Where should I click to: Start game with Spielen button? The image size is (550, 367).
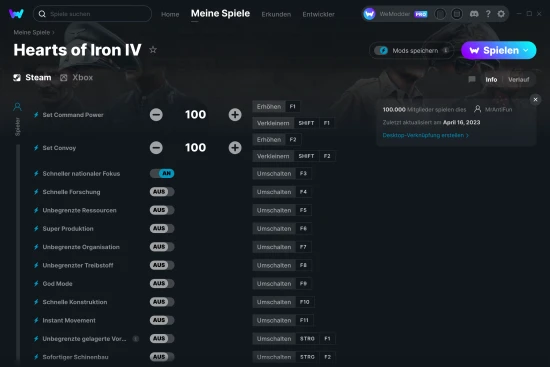point(498,50)
